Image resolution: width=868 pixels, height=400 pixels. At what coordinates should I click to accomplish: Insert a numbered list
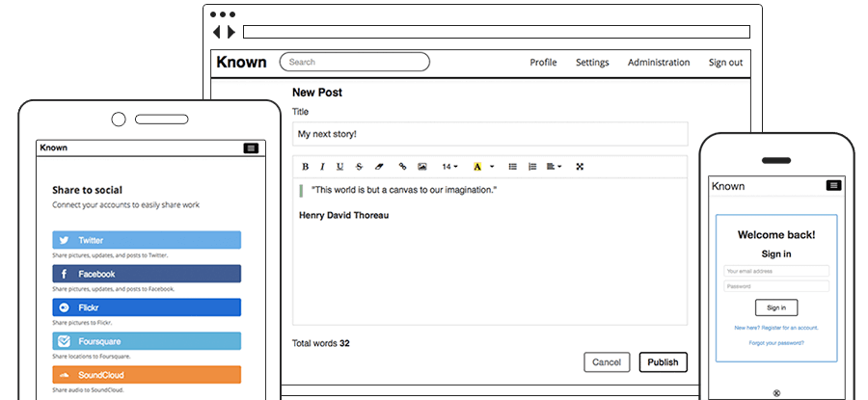532,167
